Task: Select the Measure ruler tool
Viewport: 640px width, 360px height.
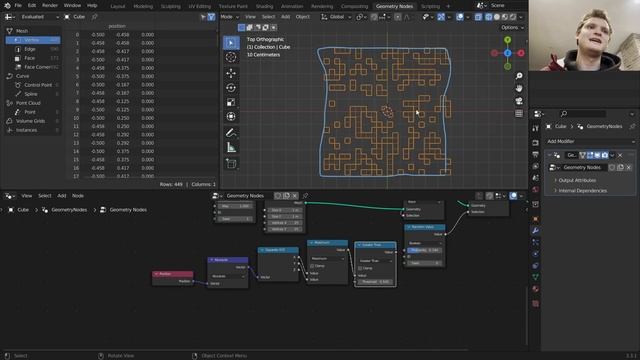Action: click(231, 147)
